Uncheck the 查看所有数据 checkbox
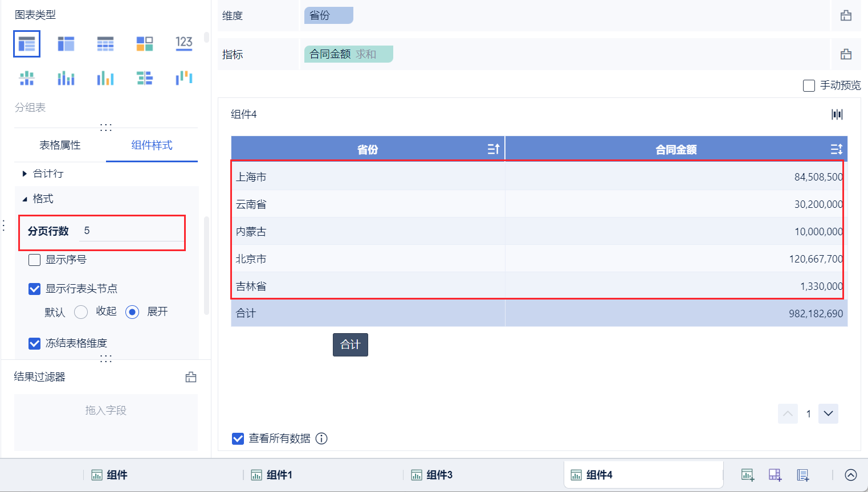Image resolution: width=868 pixels, height=492 pixels. (x=238, y=438)
